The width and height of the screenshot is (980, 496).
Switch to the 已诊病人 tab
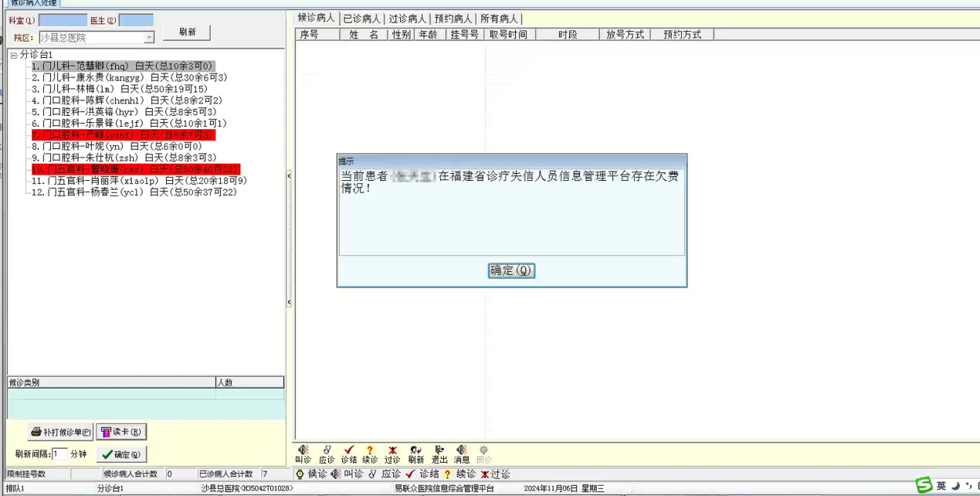pos(362,19)
